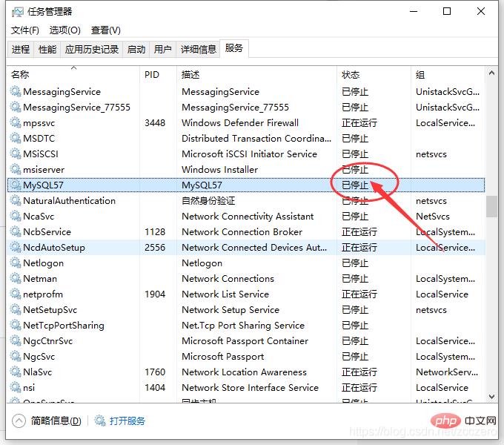Switch to the 性能 tab
504x445 pixels.
[x=47, y=49]
